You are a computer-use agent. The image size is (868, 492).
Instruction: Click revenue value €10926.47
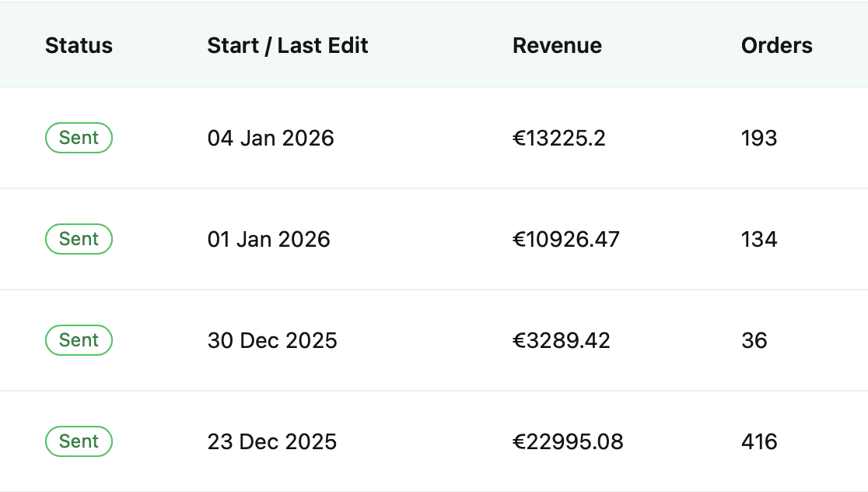click(565, 239)
